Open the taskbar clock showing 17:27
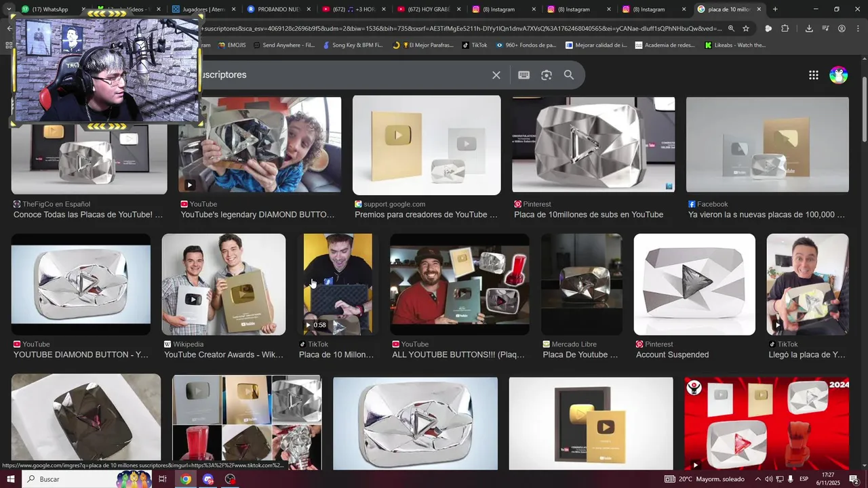Screen dimensions: 868x488 (828, 479)
